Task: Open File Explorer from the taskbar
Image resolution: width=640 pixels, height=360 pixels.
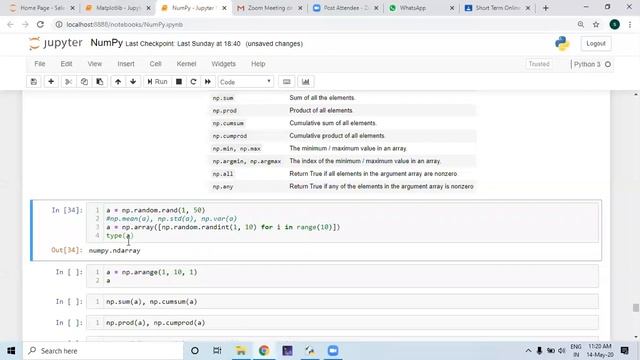Action: 241,351
